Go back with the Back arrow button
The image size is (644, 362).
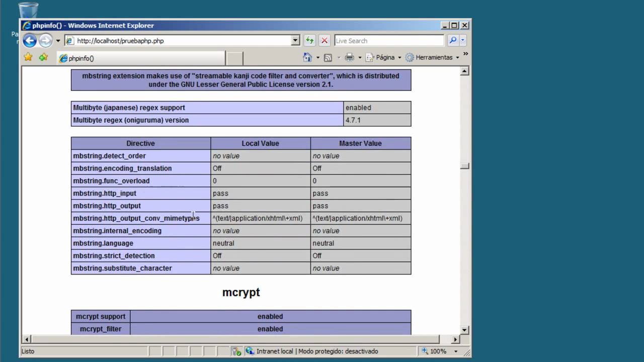(30, 41)
